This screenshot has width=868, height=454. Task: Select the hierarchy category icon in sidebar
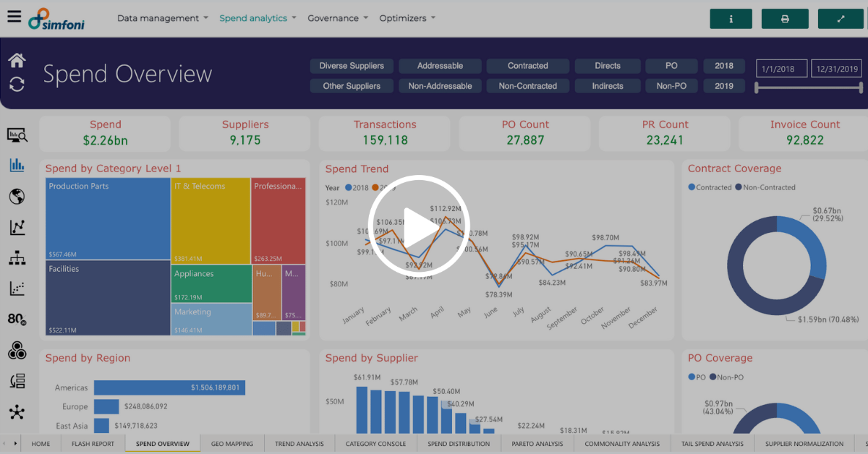click(16, 258)
